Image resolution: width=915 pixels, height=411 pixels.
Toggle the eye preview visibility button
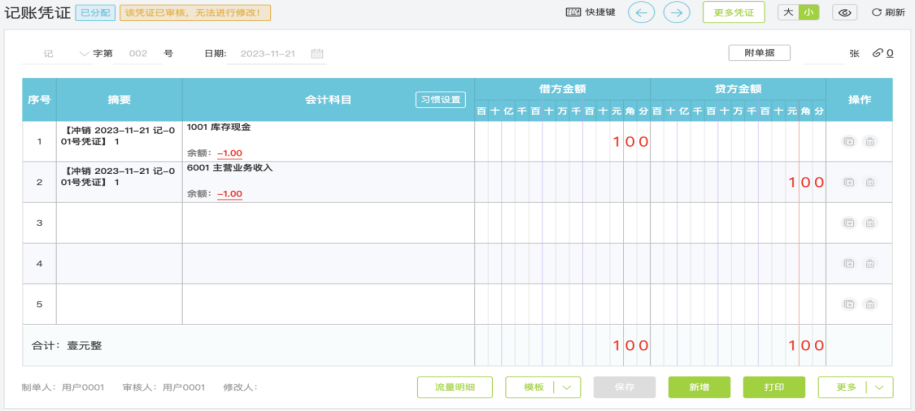[846, 13]
